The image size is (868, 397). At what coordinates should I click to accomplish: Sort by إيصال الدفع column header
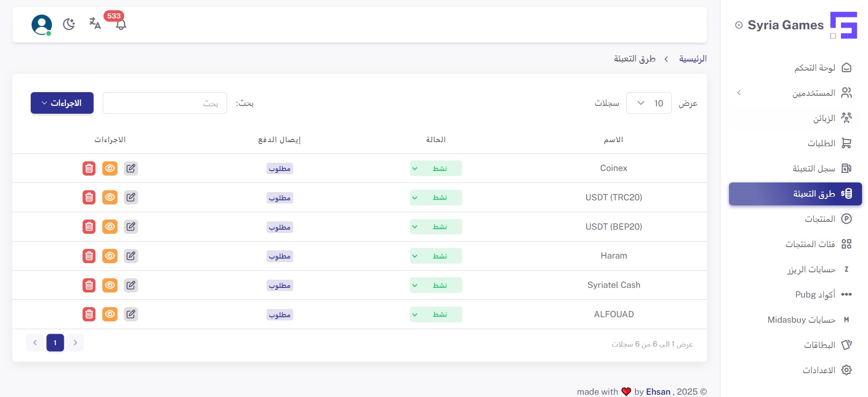(x=279, y=139)
